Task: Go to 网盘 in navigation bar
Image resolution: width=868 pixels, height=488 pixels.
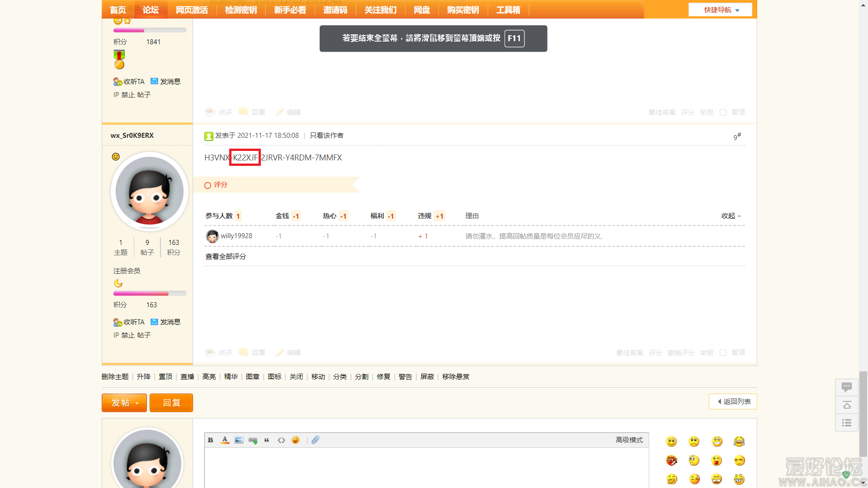Action: pos(421,10)
